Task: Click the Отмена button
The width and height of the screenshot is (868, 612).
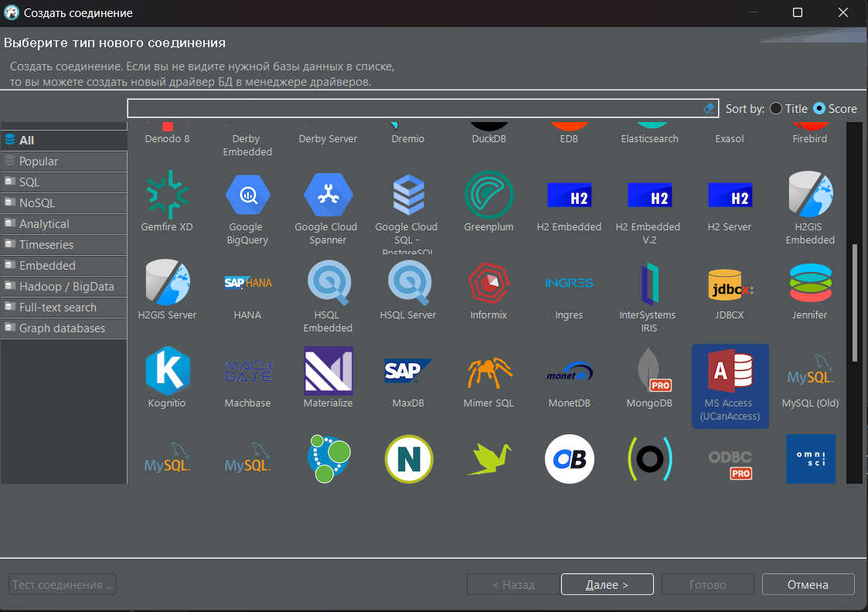Action: pos(808,584)
